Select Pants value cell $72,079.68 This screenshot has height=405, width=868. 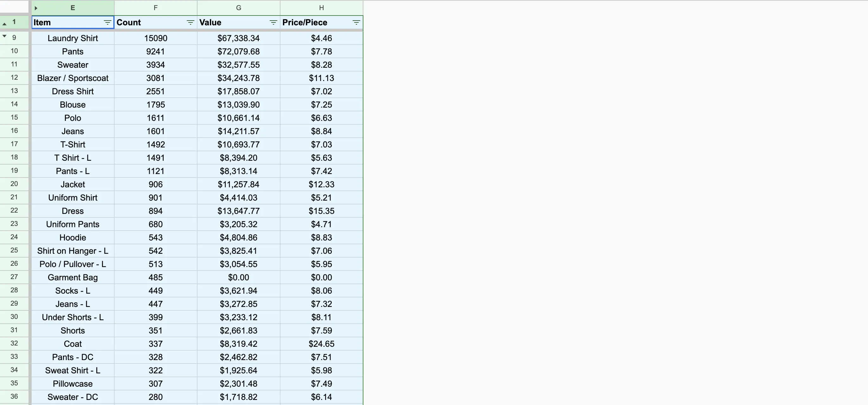pyautogui.click(x=238, y=52)
